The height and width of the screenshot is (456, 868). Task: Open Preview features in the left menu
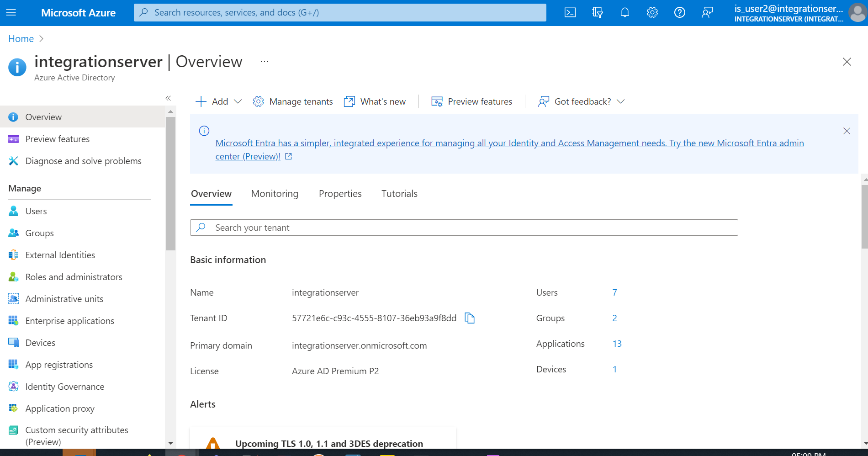(82, 139)
